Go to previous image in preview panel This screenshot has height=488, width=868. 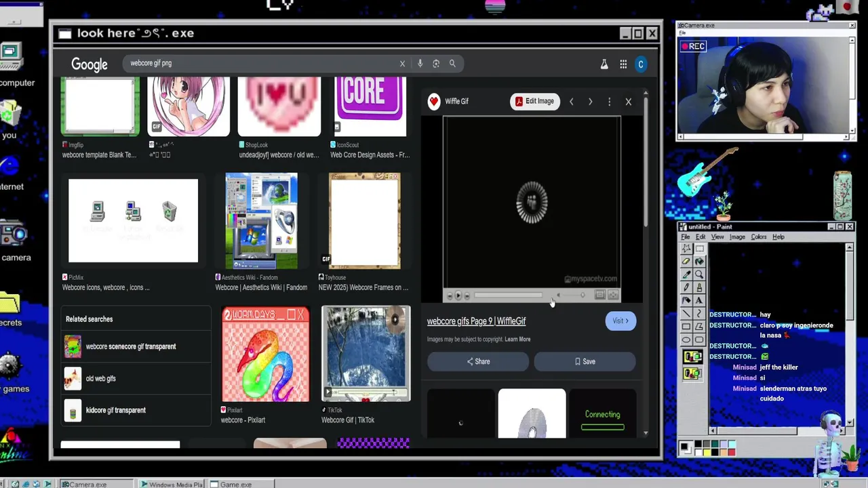pyautogui.click(x=571, y=102)
